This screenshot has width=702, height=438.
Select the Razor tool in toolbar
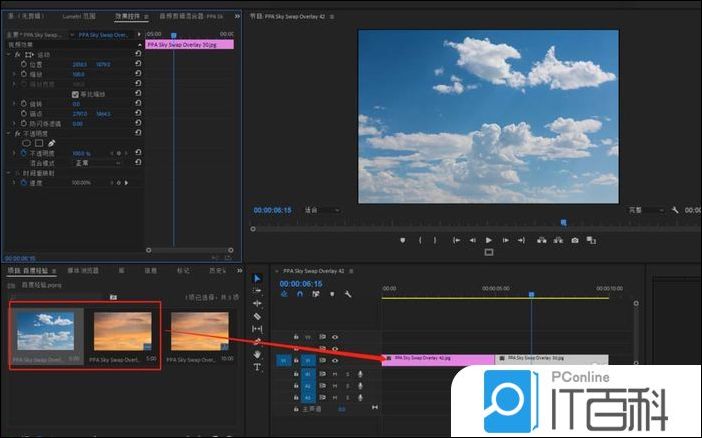click(x=257, y=316)
